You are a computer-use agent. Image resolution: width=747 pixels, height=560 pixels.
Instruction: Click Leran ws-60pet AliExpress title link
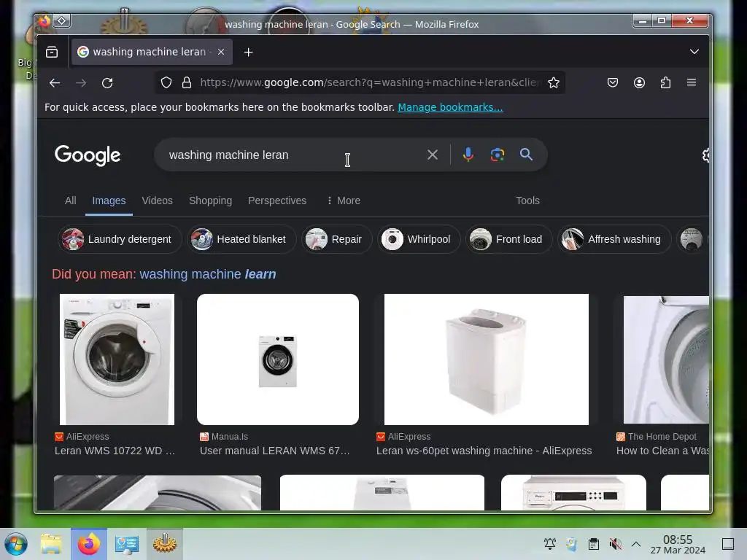484,451
